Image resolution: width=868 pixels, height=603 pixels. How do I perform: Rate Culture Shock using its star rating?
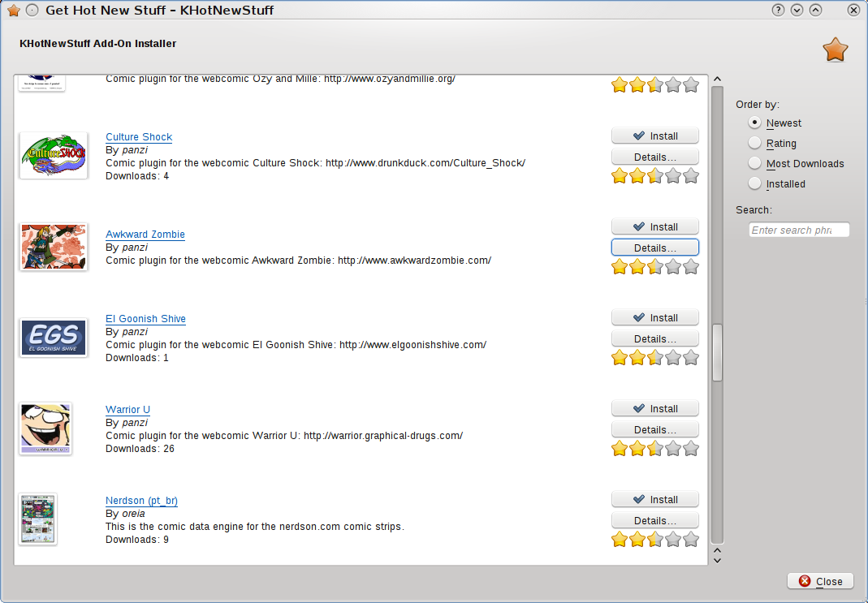(655, 176)
